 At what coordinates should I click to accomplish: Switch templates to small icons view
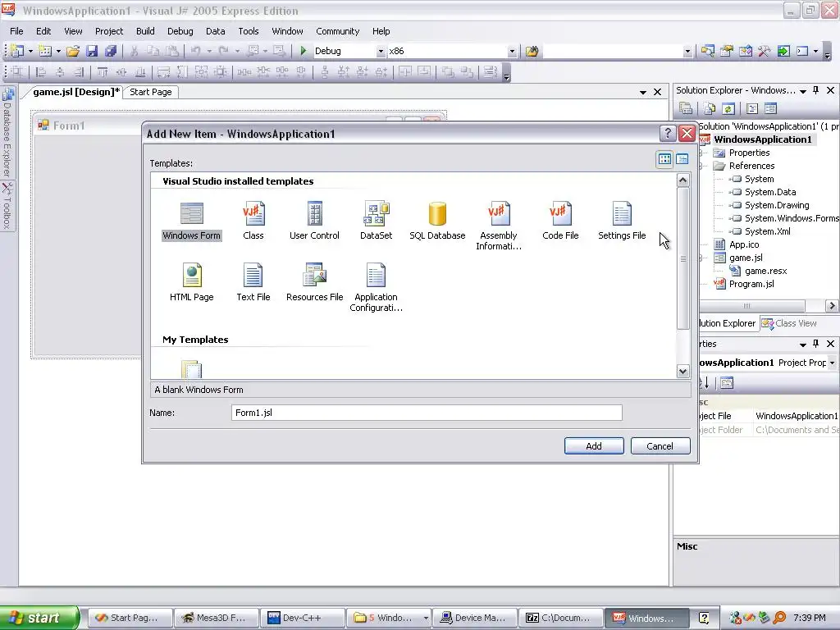pos(682,159)
